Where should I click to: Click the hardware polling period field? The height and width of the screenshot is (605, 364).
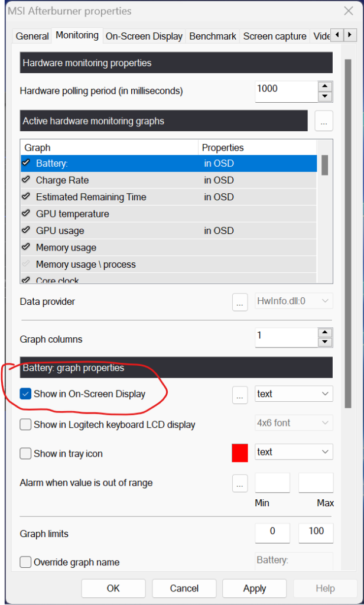[x=287, y=92]
